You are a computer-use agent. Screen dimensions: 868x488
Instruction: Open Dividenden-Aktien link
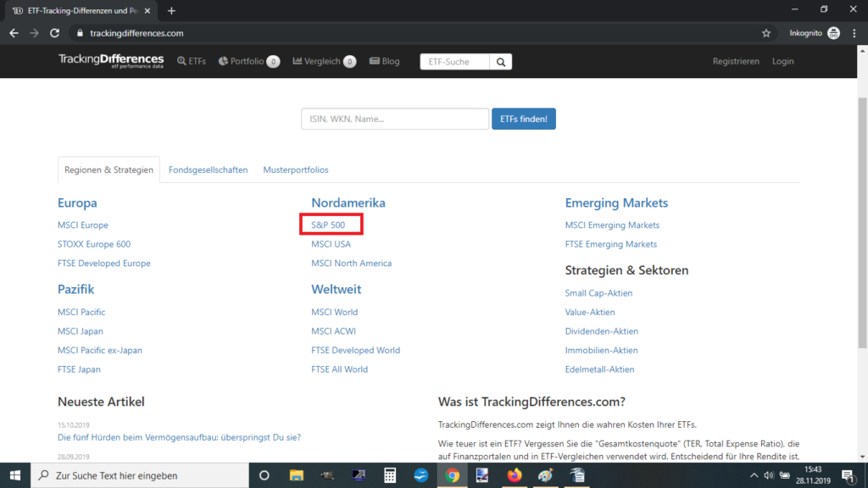[602, 331]
